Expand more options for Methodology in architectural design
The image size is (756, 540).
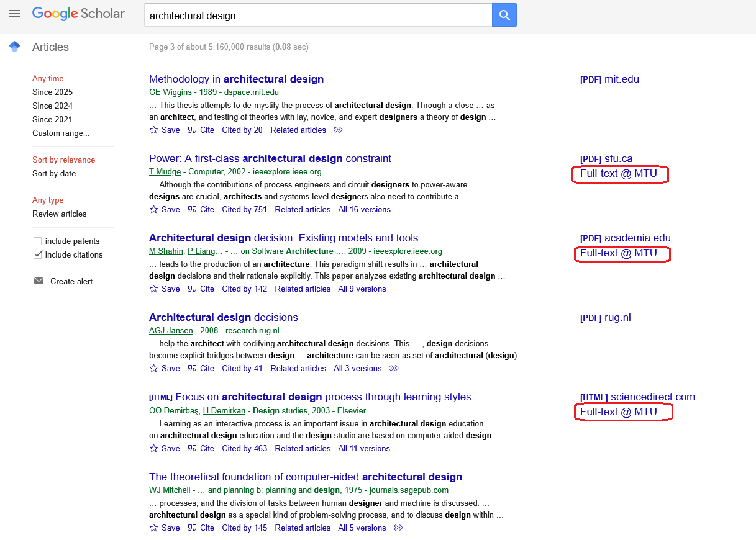point(338,130)
